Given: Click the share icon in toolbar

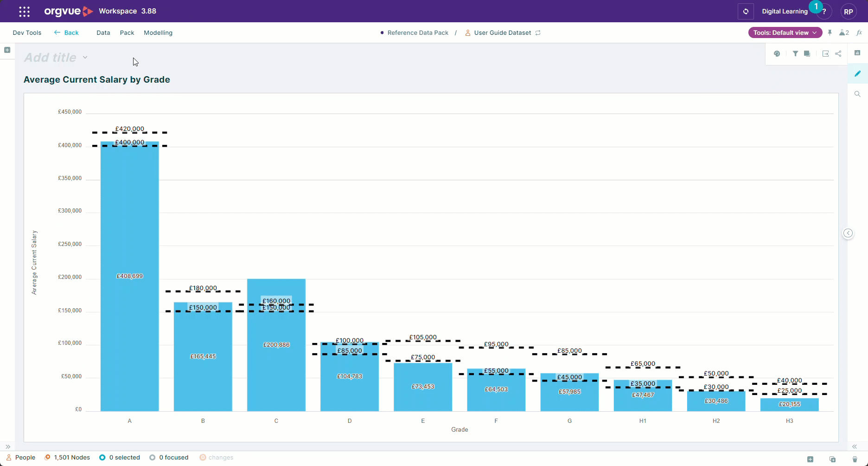Looking at the screenshot, I should coord(838,54).
